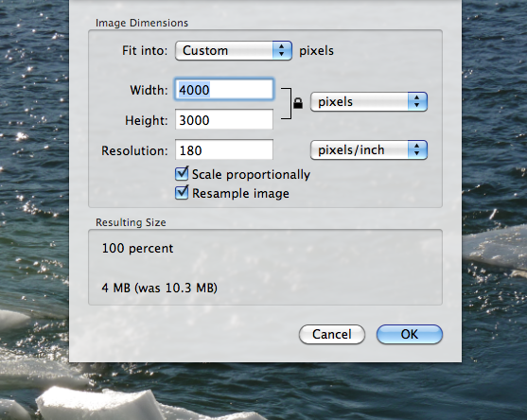Open the pixels/inch resolution unit dropdown
The image size is (527, 420).
point(369,149)
